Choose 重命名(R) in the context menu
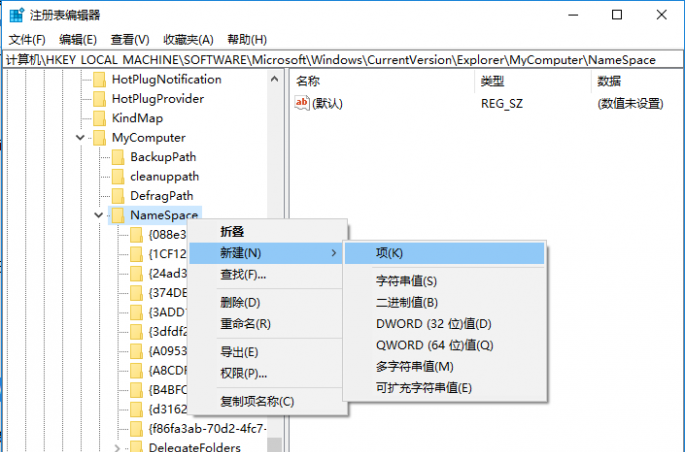Screen dimensions: 685x452 pos(268,324)
